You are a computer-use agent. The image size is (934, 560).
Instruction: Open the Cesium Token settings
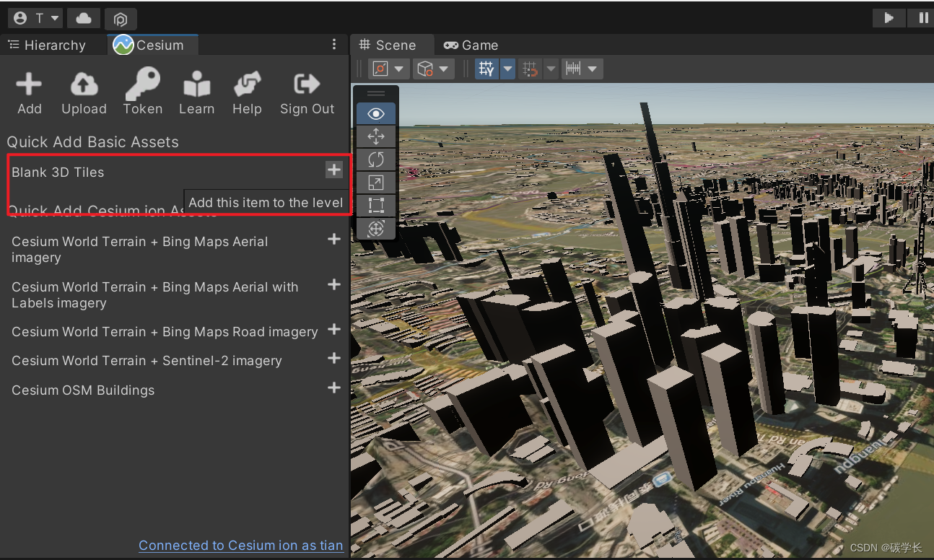[x=142, y=93]
